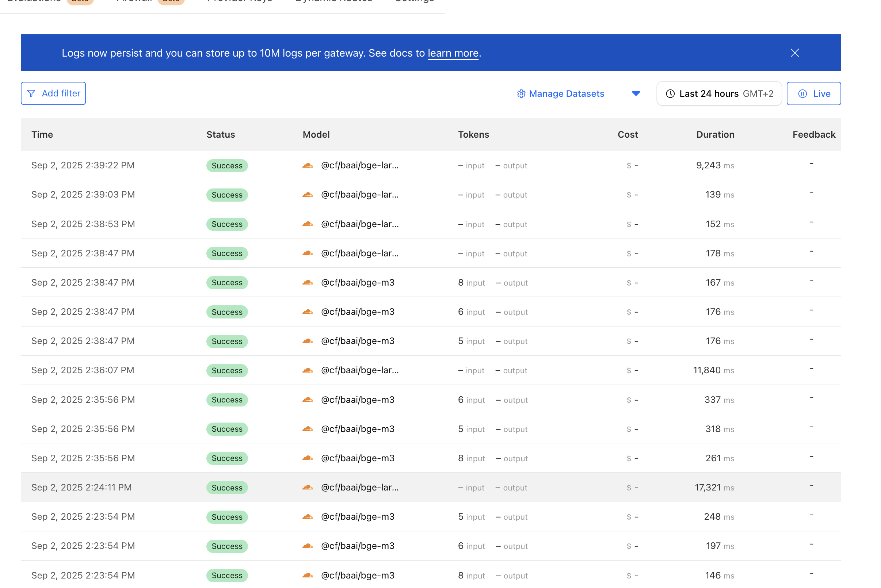Click Cloudflare icon on 2:24:11 PM row

pos(308,488)
